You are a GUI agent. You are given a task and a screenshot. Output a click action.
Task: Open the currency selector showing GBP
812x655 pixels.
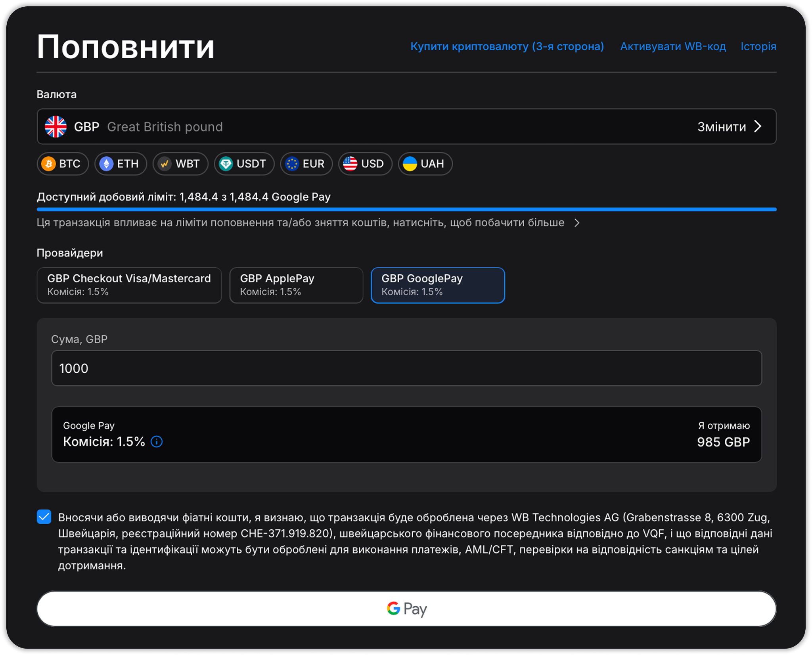pos(406,126)
